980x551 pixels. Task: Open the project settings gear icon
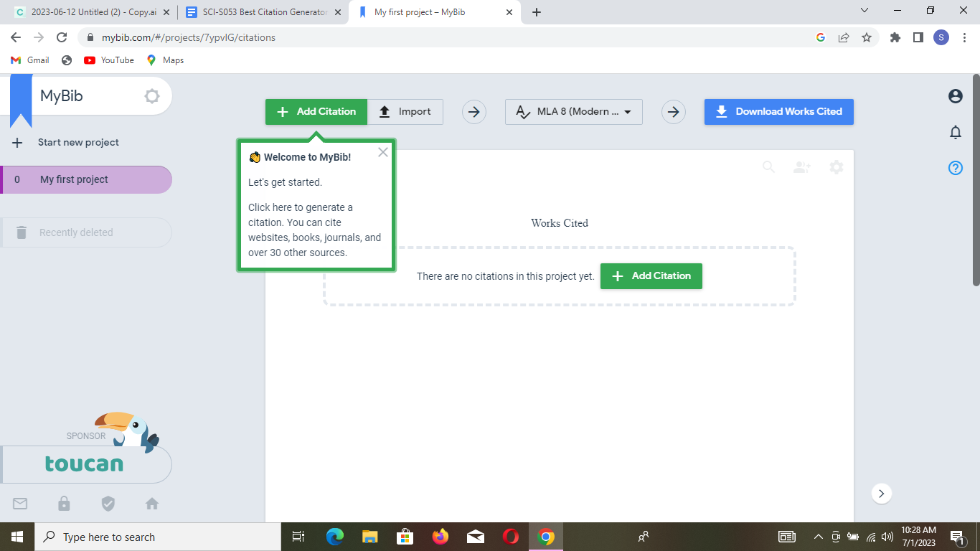[837, 166]
